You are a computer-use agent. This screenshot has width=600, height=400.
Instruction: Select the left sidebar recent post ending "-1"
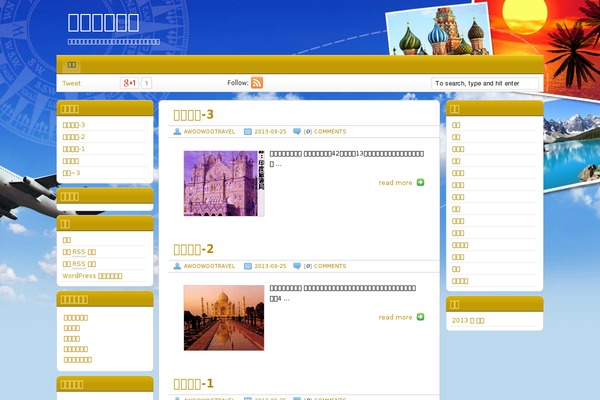(73, 149)
